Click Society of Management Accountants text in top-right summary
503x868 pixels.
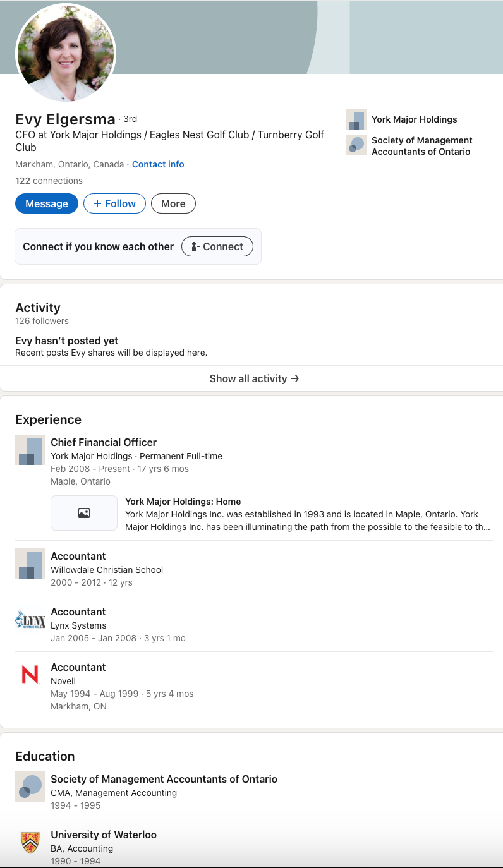click(x=421, y=146)
